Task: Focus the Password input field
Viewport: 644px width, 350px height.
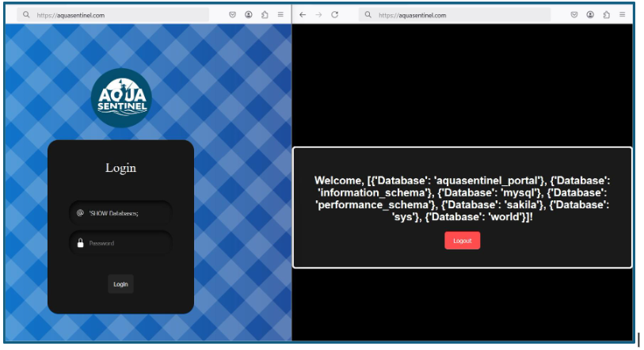Action: [125, 243]
